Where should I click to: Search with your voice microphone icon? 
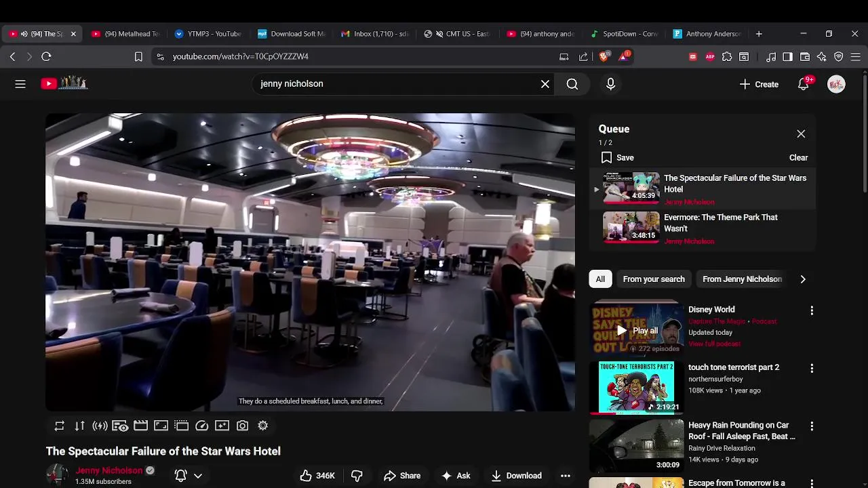(610, 84)
